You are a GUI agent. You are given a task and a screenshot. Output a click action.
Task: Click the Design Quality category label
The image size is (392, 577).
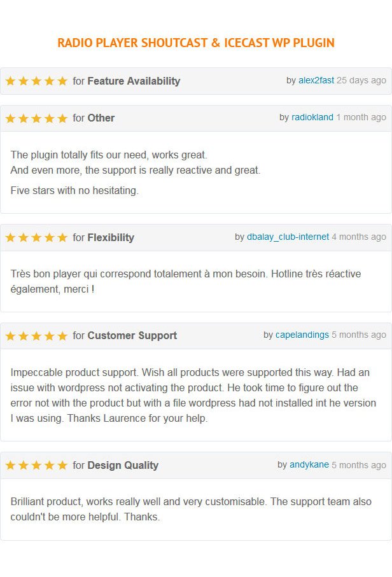click(123, 465)
